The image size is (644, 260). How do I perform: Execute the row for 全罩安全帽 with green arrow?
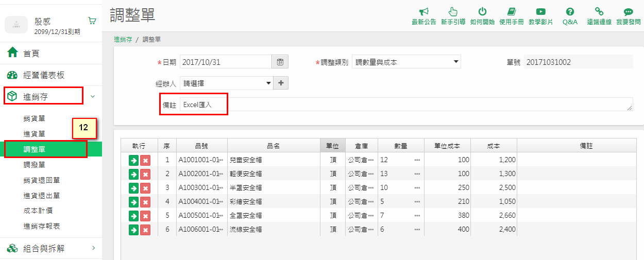133,216
